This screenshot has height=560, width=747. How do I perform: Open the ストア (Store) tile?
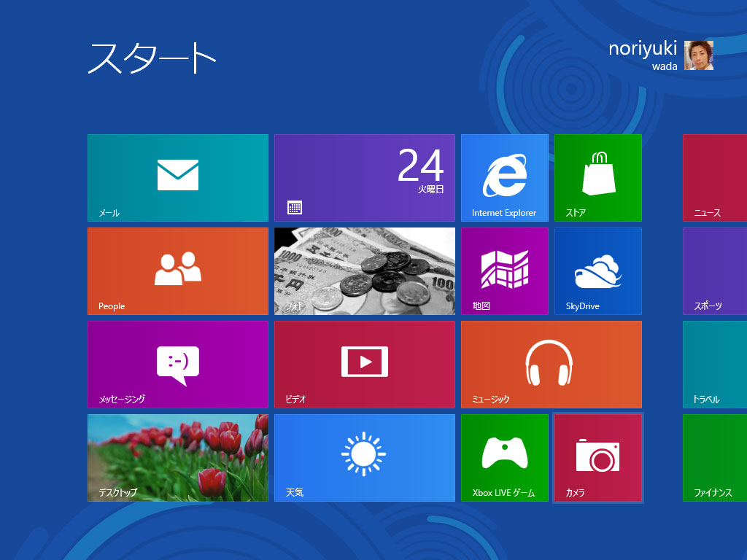pos(598,178)
